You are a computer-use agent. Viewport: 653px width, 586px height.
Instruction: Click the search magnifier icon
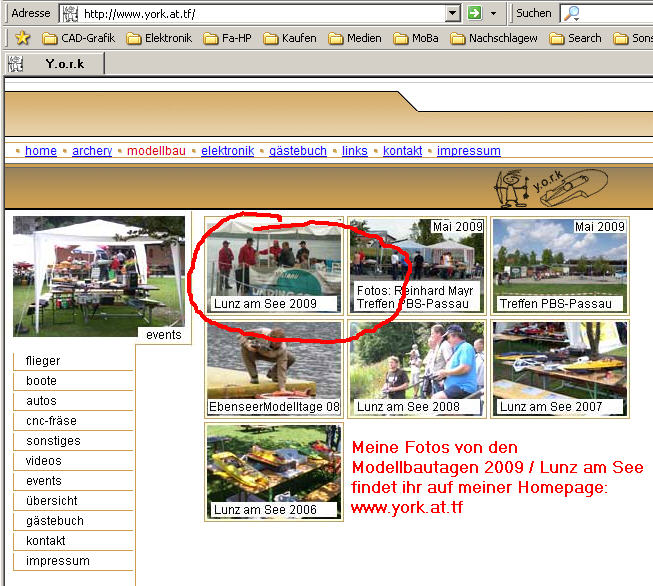point(572,13)
